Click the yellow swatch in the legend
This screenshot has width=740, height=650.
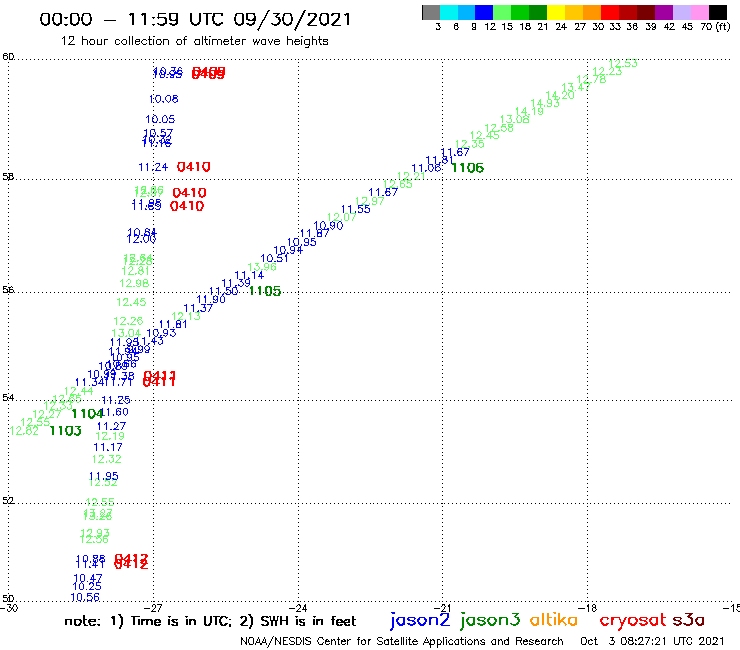click(x=556, y=12)
